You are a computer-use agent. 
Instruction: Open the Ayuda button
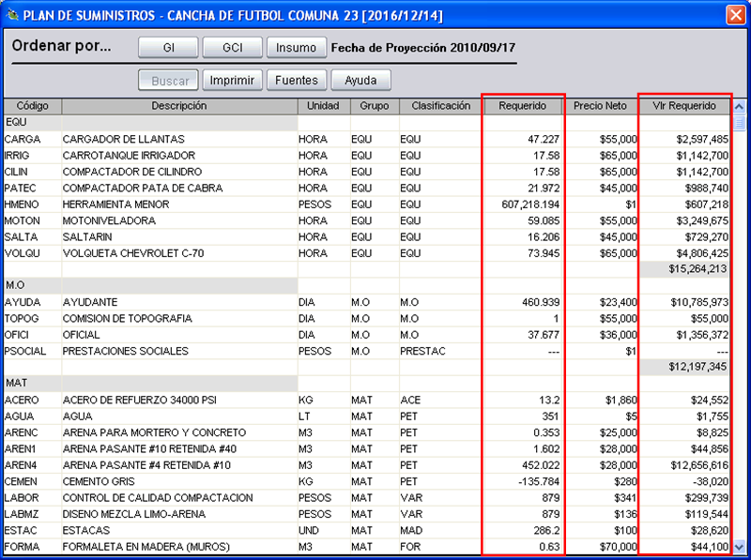(360, 81)
